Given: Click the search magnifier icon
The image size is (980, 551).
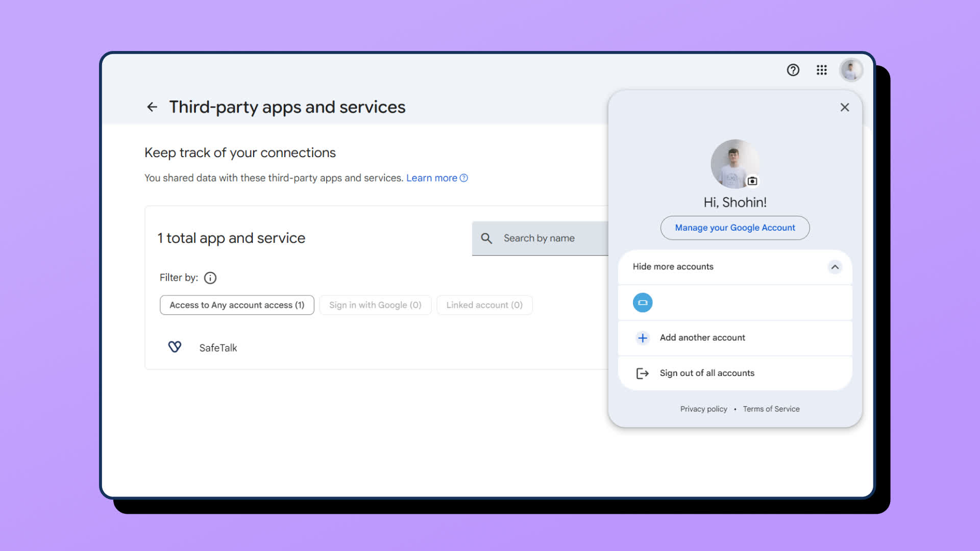Looking at the screenshot, I should coord(486,238).
